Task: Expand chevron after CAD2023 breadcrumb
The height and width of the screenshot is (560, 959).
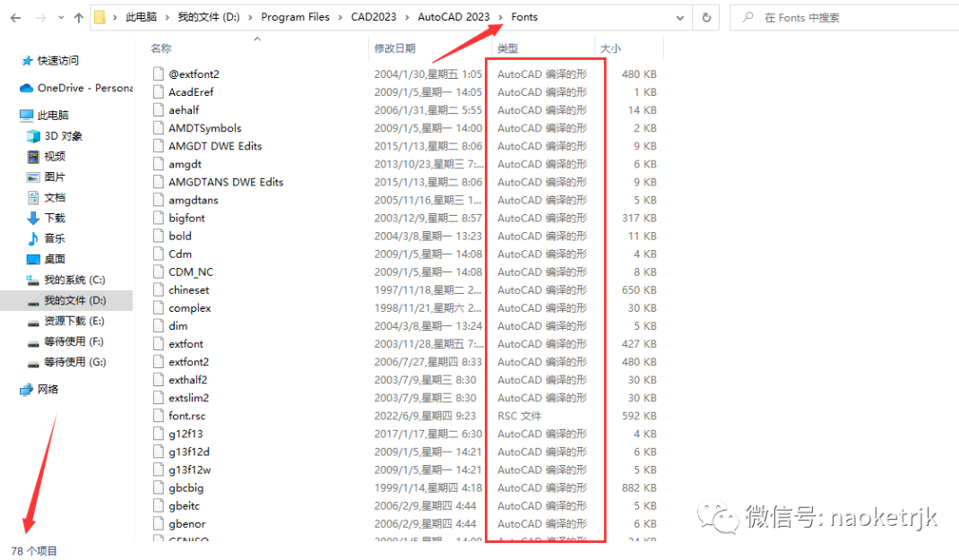Action: pyautogui.click(x=407, y=17)
